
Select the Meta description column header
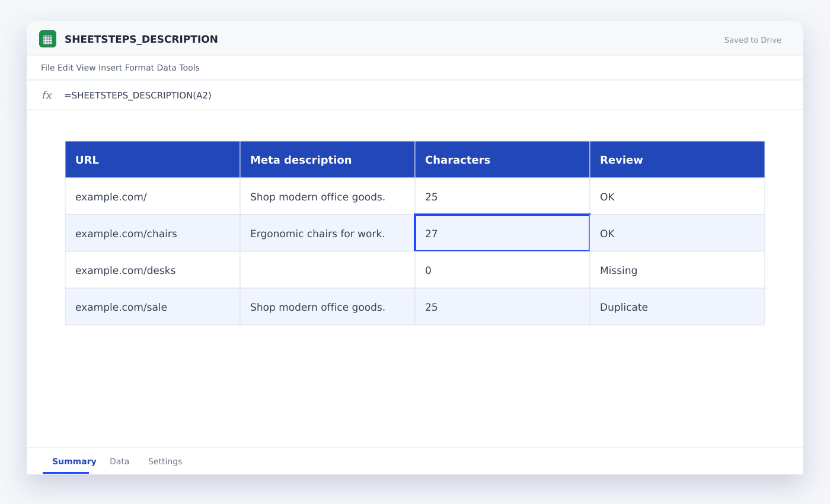[x=327, y=160]
